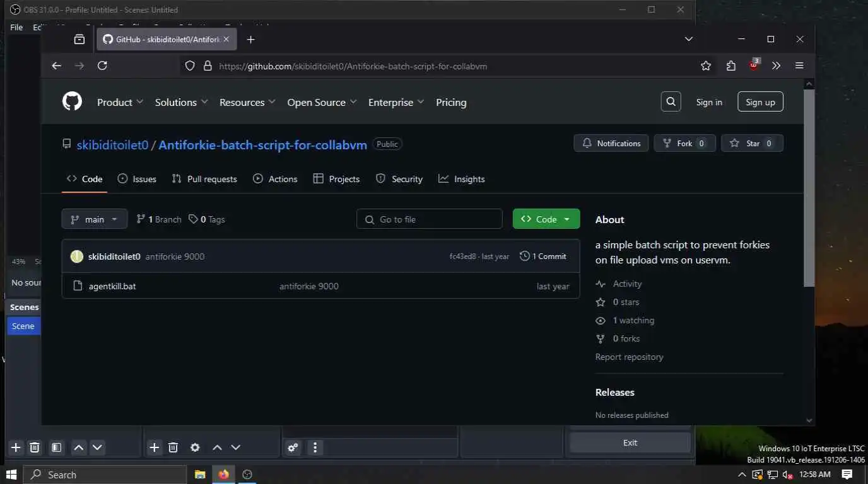The width and height of the screenshot is (868, 484).
Task: Open OBS audio mixer advanced settings icon
Action: (293, 447)
